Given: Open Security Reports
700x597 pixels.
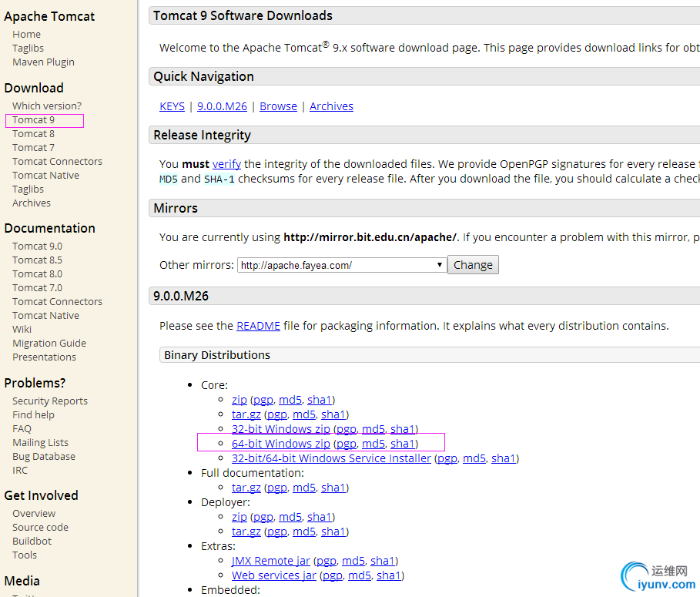Looking at the screenshot, I should pyautogui.click(x=50, y=401).
